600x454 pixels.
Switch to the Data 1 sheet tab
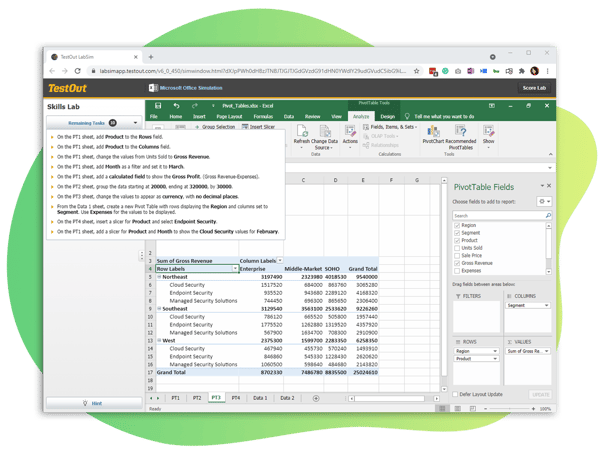260,398
